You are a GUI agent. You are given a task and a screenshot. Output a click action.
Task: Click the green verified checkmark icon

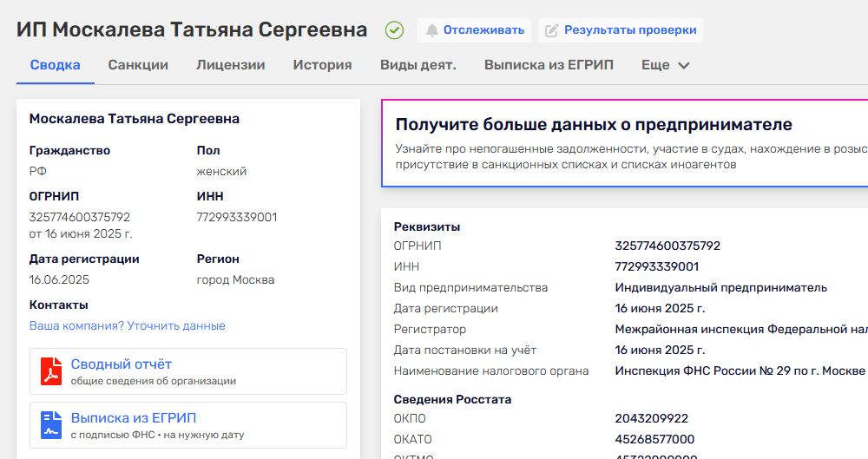(394, 30)
